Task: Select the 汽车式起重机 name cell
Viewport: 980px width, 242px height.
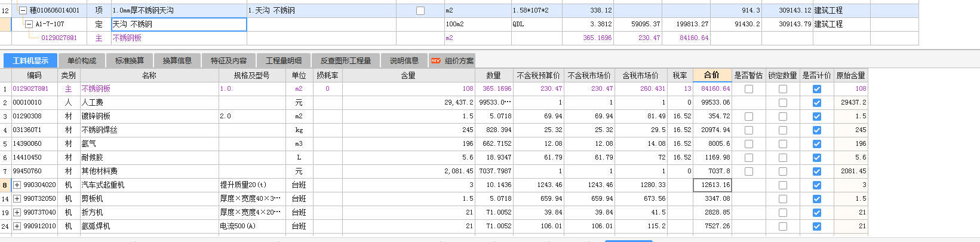Action: pos(149,185)
